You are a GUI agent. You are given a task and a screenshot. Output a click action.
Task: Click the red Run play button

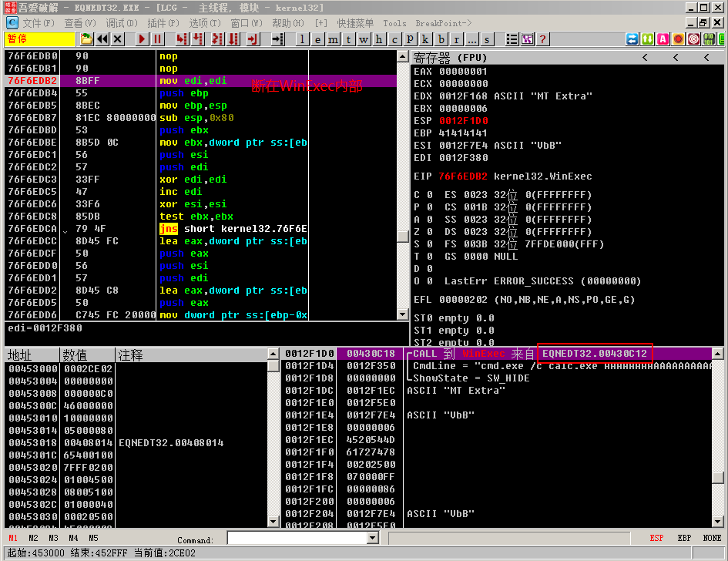142,39
